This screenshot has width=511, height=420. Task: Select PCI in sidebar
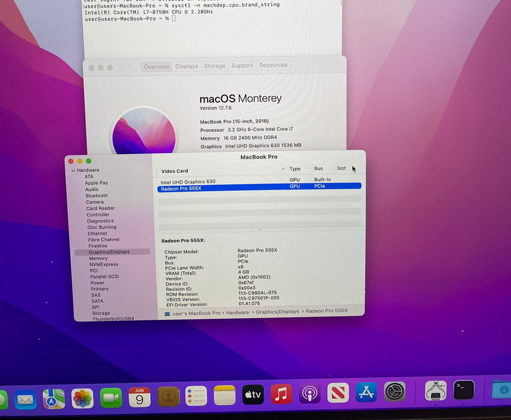(x=94, y=271)
